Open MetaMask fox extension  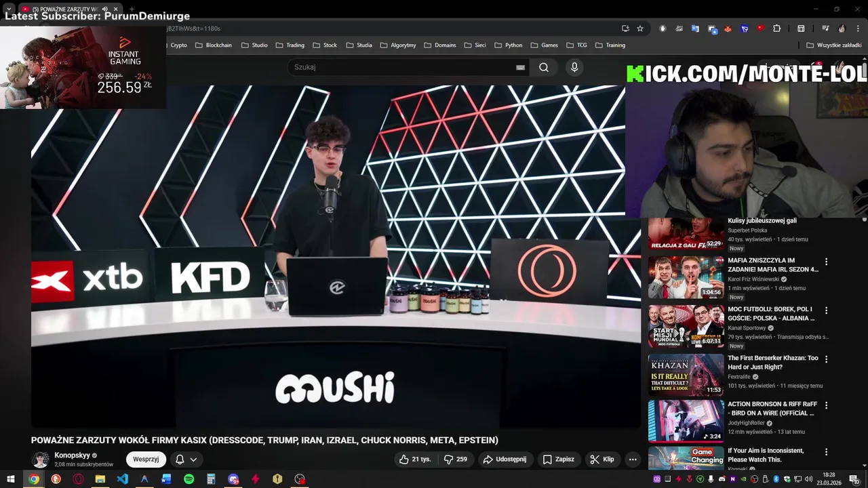728,28
